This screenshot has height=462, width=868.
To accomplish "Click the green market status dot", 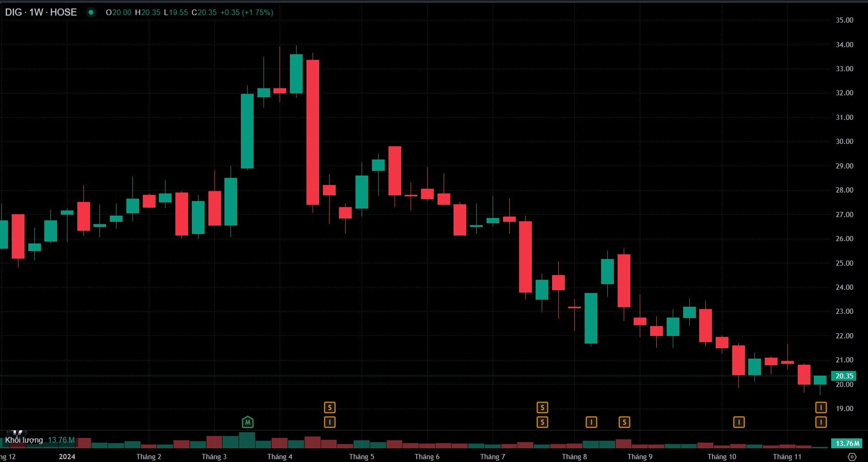I will click(x=91, y=12).
